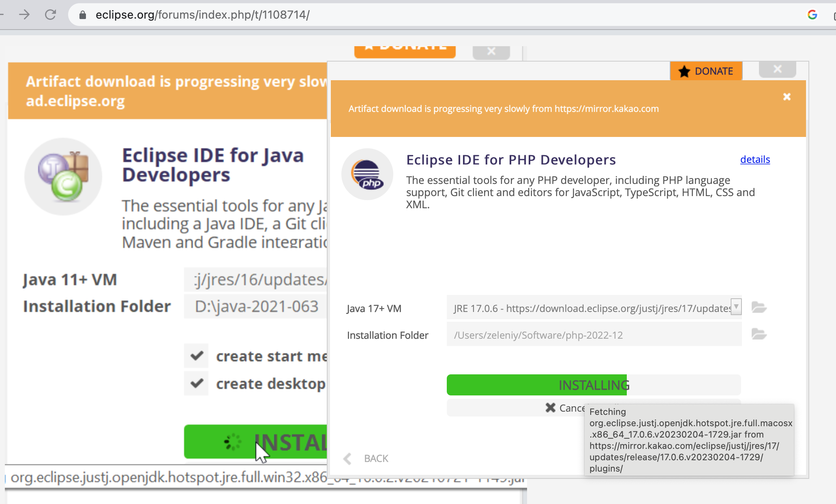Click the Installation Folder path field
This screenshot has height=504, width=836.
pos(594,335)
